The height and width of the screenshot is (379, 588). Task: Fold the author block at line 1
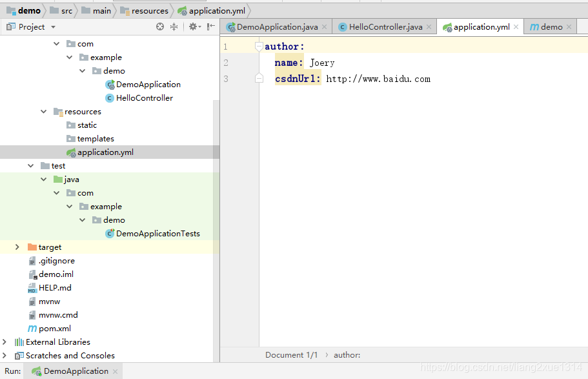[x=259, y=46]
